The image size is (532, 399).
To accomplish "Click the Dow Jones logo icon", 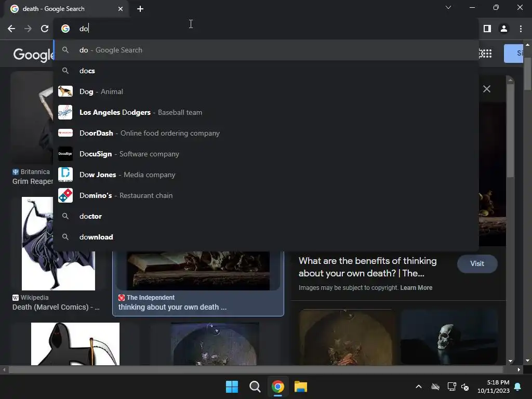I will point(65,175).
